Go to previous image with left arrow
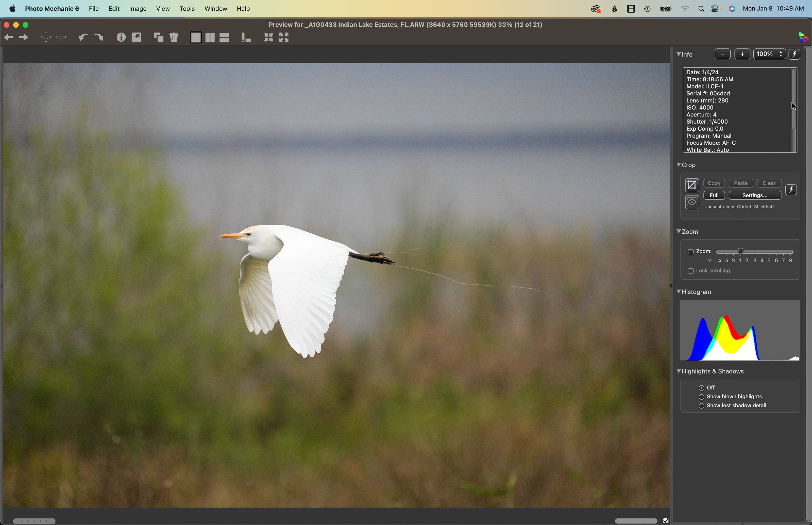The height and width of the screenshot is (525, 812). point(9,38)
